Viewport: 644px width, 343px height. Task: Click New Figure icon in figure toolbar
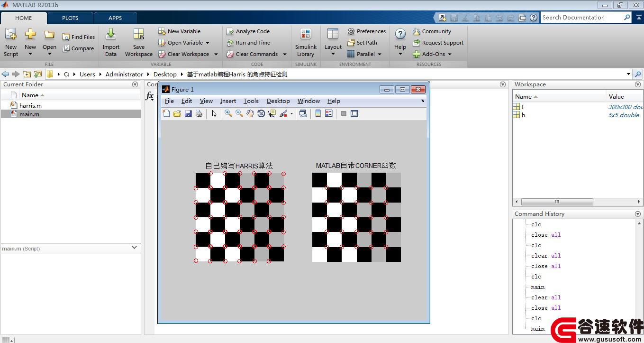click(166, 113)
